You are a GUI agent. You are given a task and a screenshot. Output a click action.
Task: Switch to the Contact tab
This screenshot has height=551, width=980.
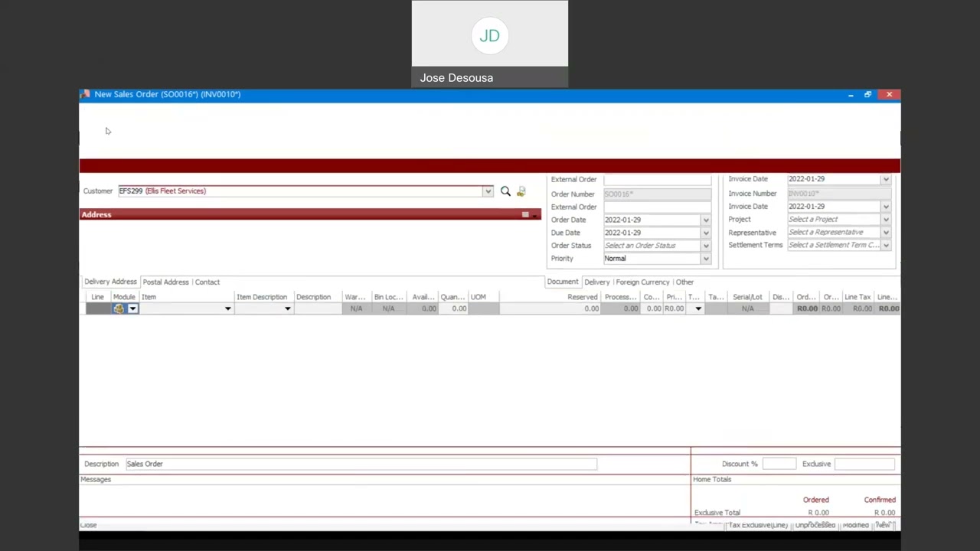tap(207, 282)
